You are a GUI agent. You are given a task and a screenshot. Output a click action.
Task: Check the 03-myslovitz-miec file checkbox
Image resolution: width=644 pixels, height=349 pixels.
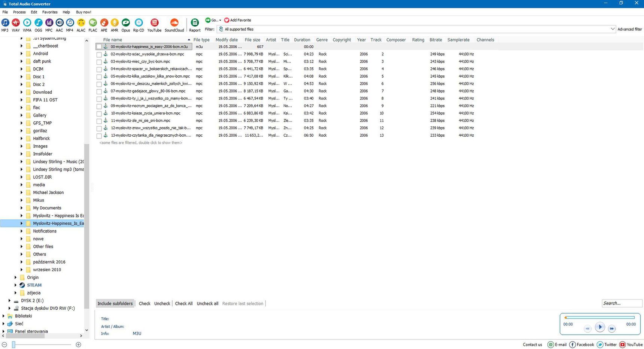point(99,62)
